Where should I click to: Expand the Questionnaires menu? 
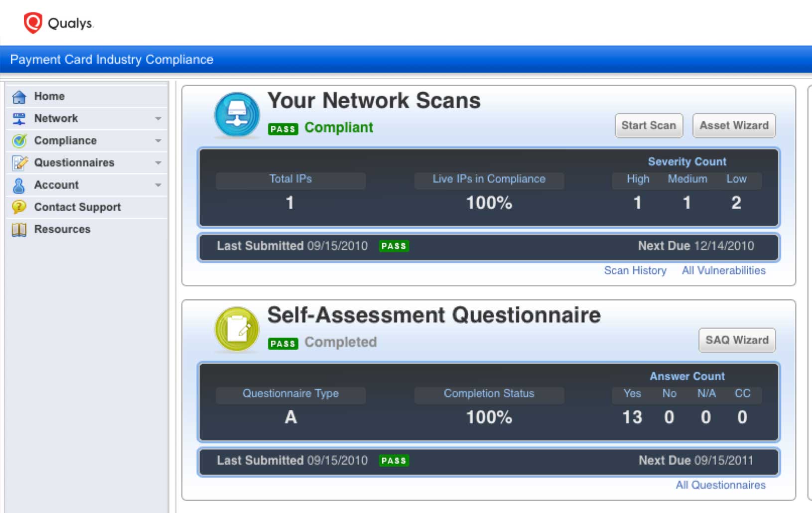click(158, 162)
